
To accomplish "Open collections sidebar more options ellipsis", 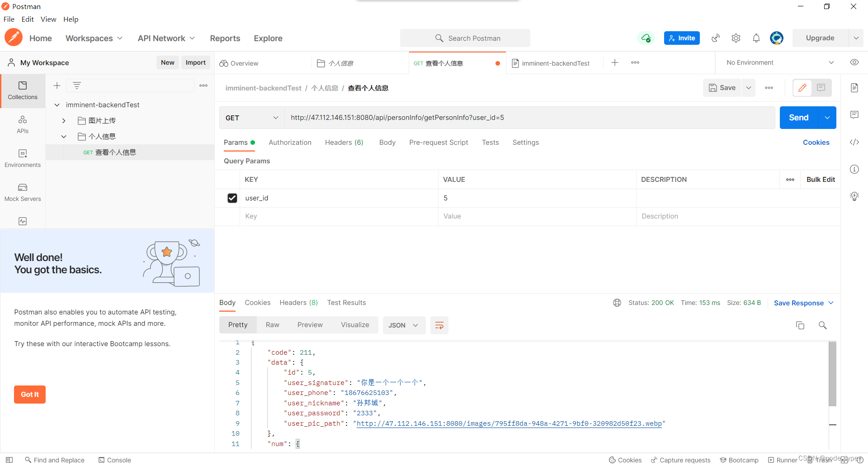I will pos(203,86).
